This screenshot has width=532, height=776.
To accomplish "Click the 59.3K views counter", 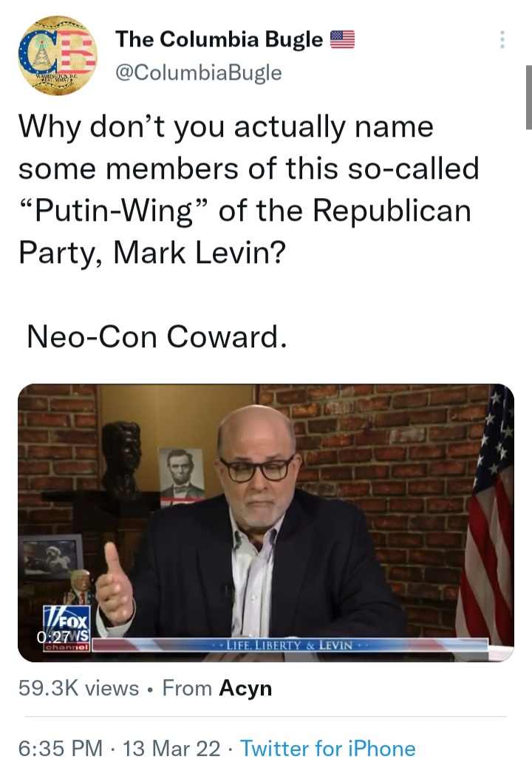I will 78,688.
